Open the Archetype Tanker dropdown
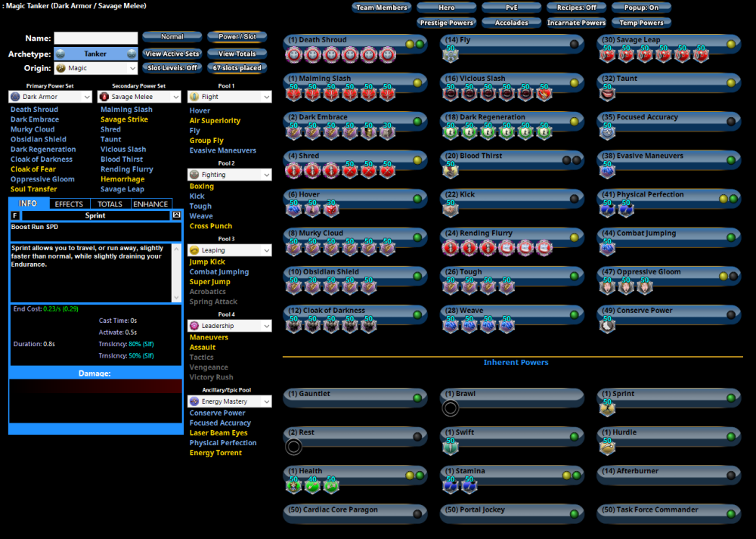Viewport: 756px width, 539px height. coord(95,54)
